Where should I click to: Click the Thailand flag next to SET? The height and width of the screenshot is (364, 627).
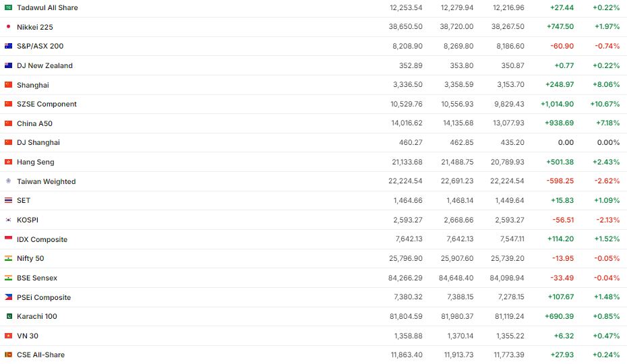tap(8, 200)
